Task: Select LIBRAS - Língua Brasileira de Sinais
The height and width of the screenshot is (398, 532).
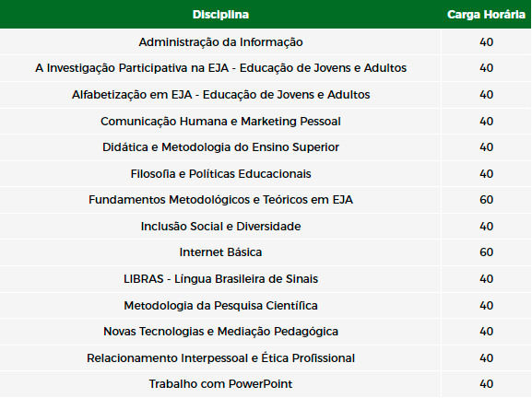Action: (220, 279)
